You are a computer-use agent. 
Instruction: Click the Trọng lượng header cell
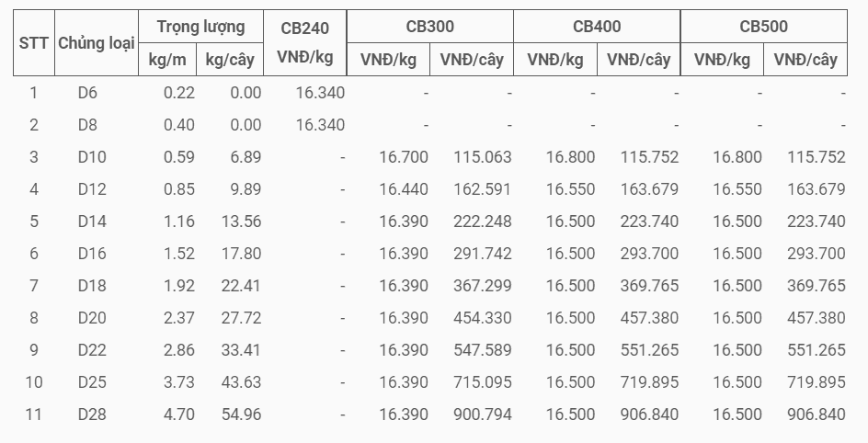201,27
